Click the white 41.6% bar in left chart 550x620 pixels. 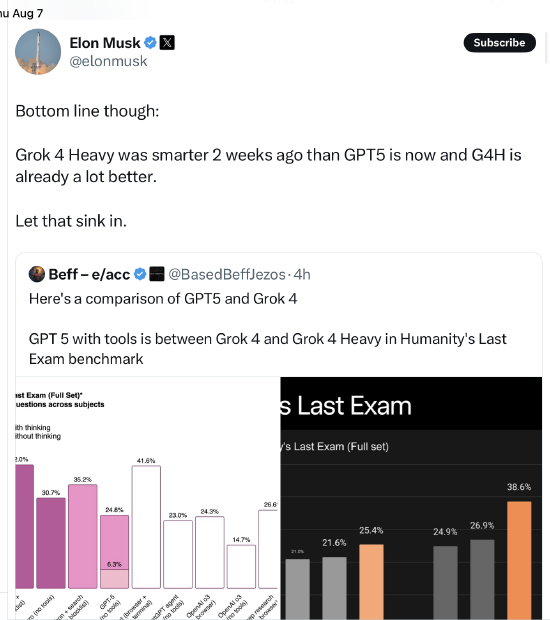point(146,527)
